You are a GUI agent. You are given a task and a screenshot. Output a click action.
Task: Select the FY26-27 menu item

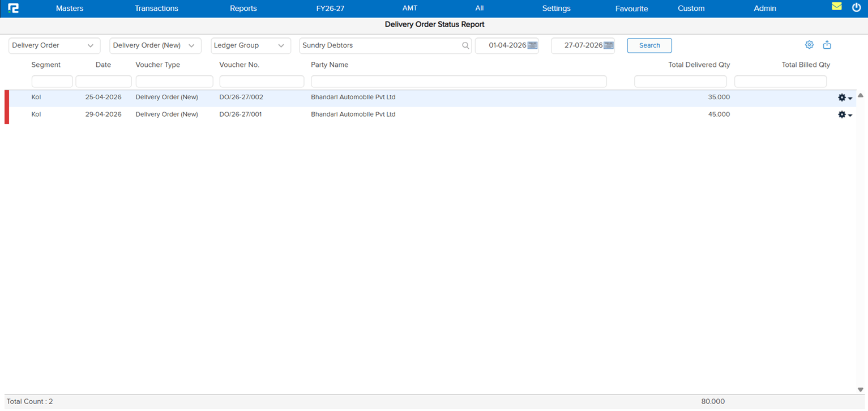pos(330,9)
